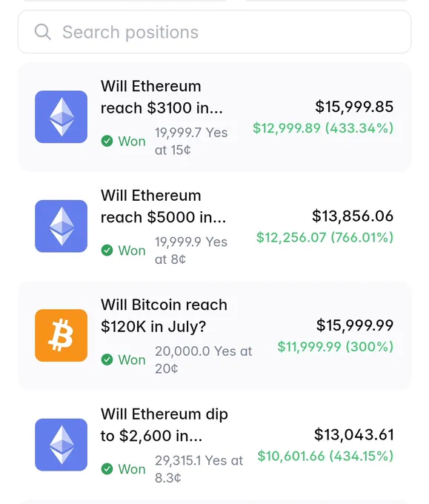Open Will Ethereum reach $5000 market
This screenshot has width=429, height=504.
point(163,206)
